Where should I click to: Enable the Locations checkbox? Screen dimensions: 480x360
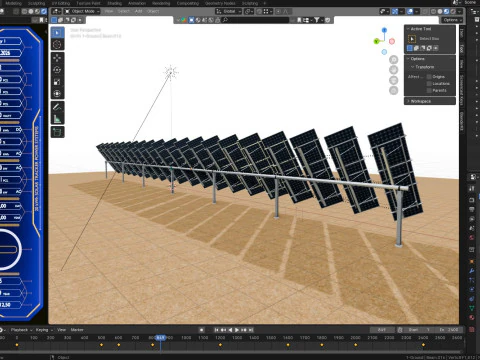click(x=429, y=84)
